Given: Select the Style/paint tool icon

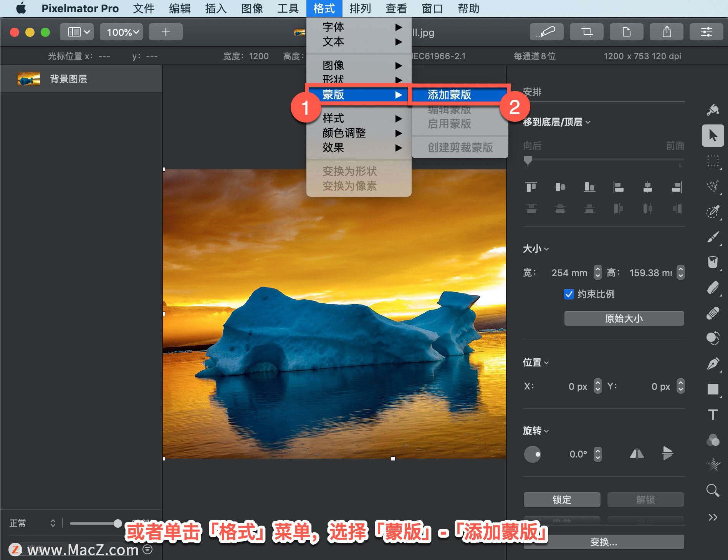Looking at the screenshot, I should [713, 110].
